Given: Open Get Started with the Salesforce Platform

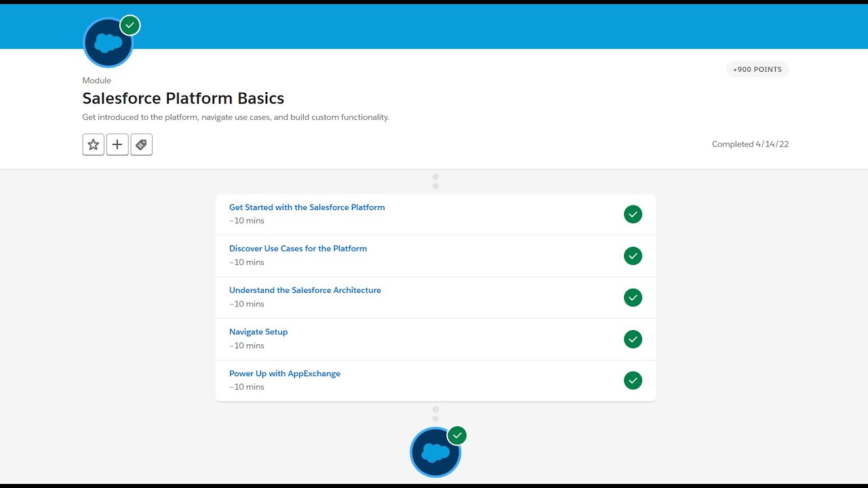Looking at the screenshot, I should pyautogui.click(x=307, y=207).
